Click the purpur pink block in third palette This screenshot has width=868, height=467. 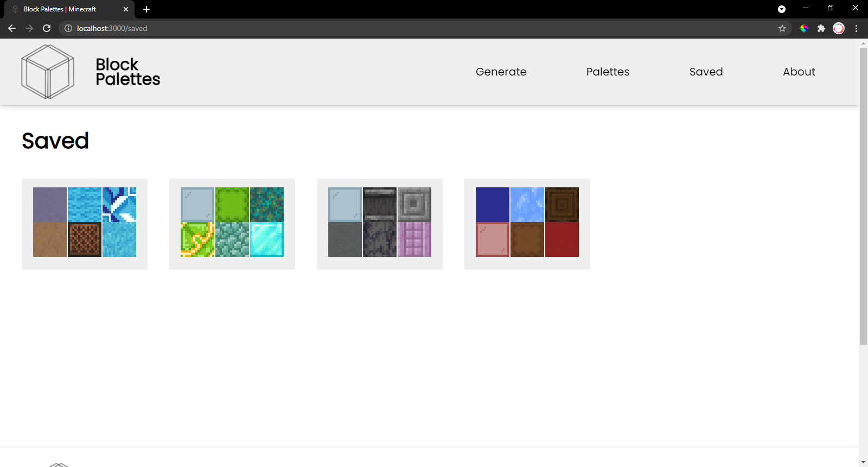[414, 239]
